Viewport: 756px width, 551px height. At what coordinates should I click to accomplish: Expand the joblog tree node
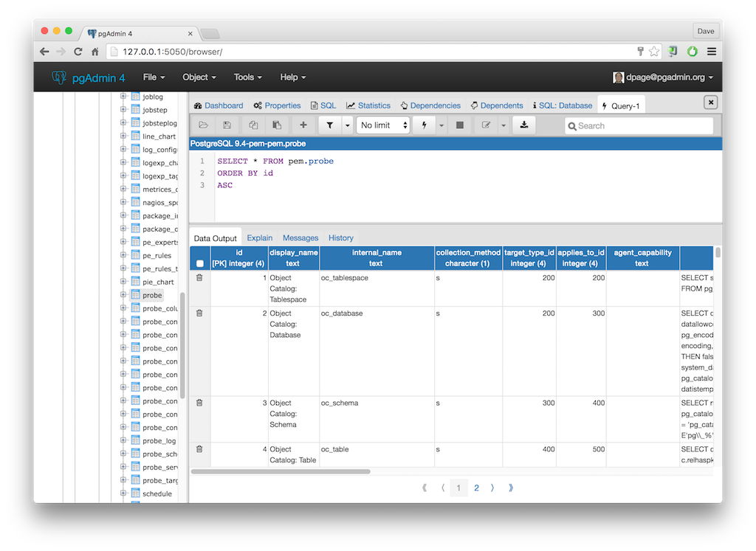pos(123,97)
